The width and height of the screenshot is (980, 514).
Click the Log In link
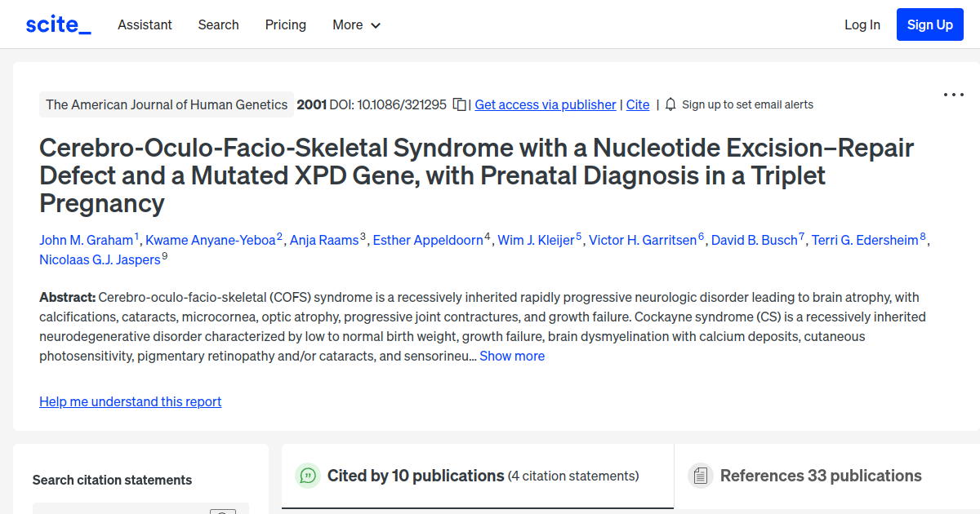coord(862,24)
